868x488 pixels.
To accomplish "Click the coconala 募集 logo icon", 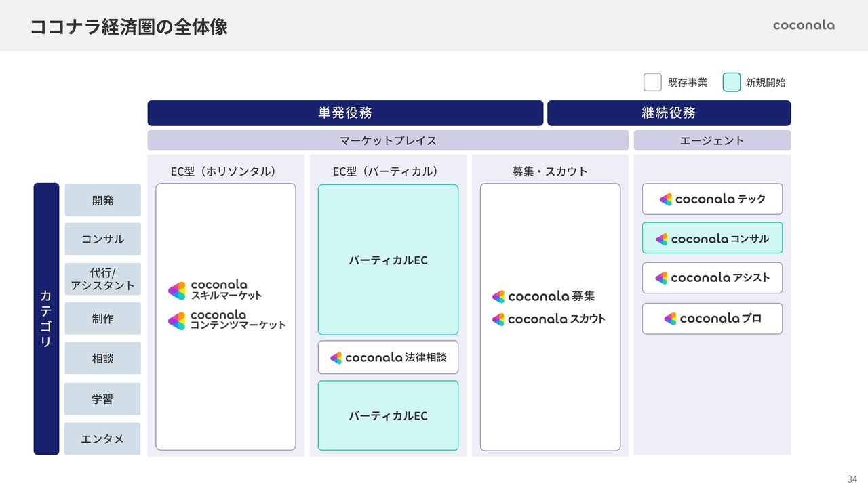I will (x=498, y=297).
